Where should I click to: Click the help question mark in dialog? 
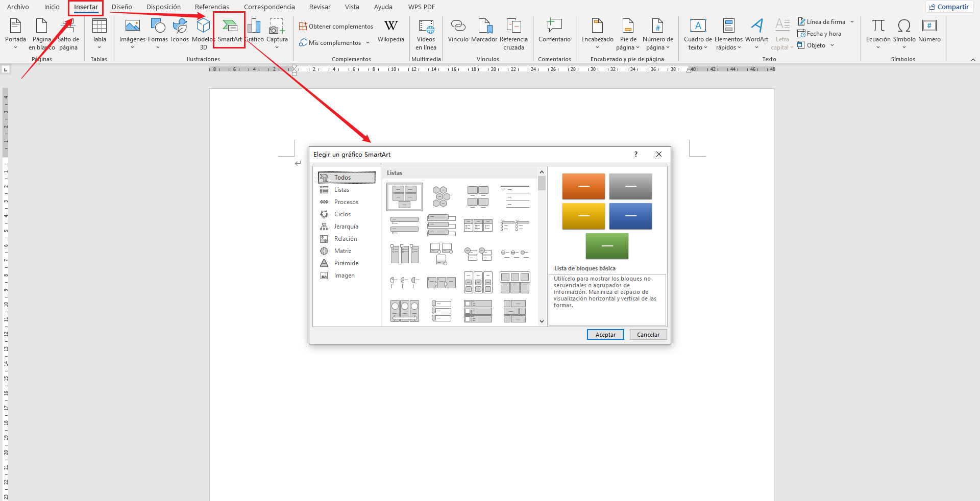click(x=636, y=154)
